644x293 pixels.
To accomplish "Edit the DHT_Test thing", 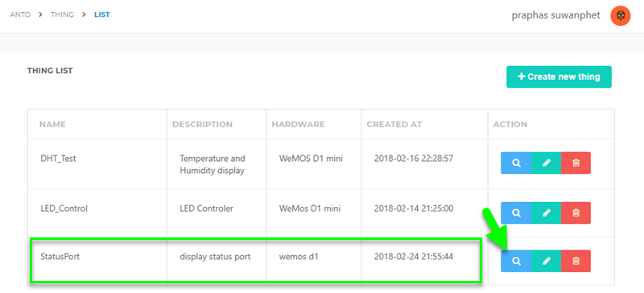I will pos(547,163).
